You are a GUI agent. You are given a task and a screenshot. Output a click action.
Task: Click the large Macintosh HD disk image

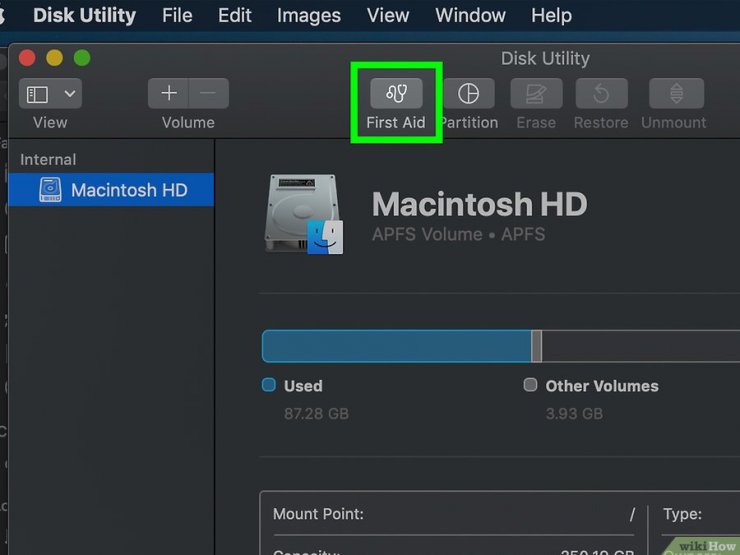click(x=304, y=214)
